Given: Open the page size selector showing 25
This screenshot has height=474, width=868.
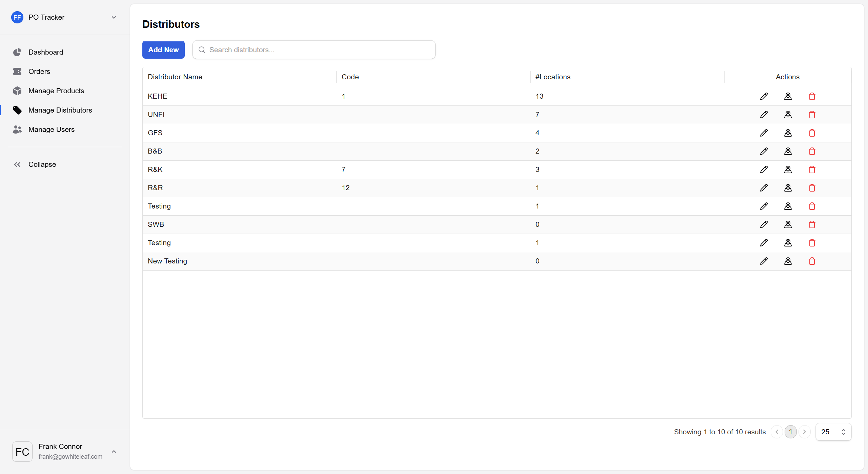Looking at the screenshot, I should pos(833,432).
